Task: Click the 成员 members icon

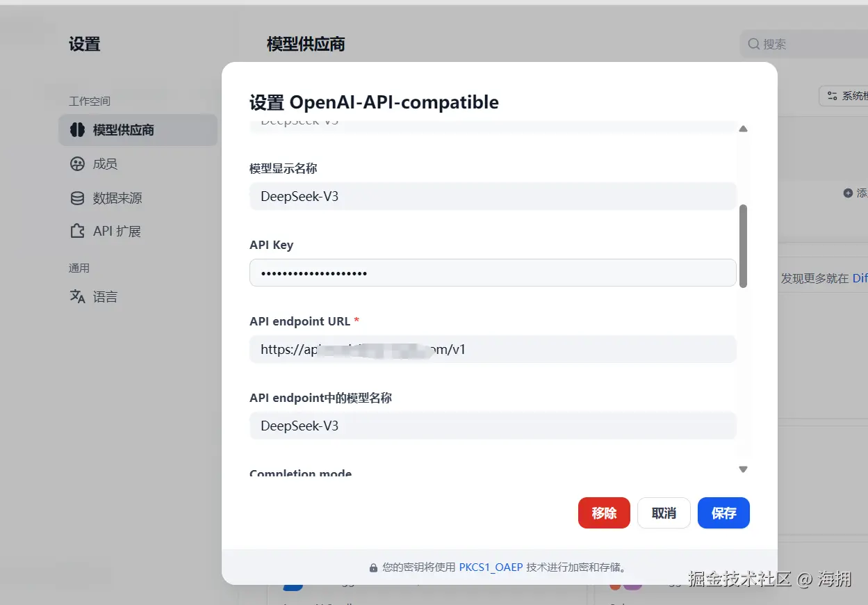Action: click(x=76, y=163)
